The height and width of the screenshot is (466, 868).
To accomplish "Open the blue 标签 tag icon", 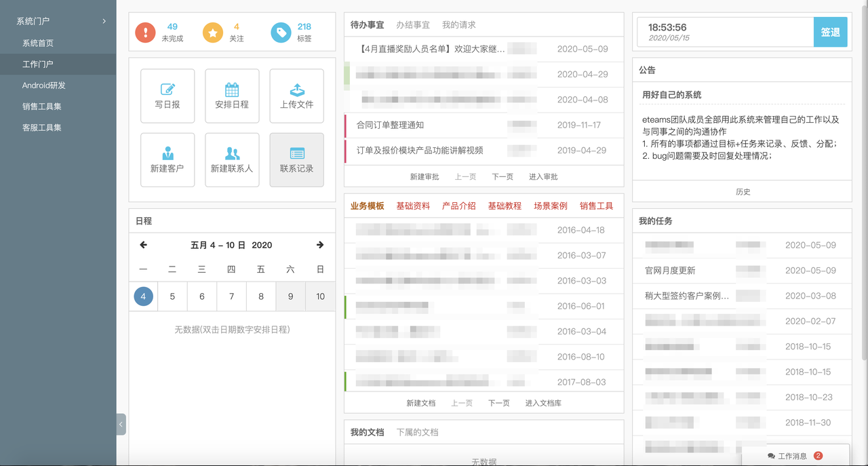I will [281, 31].
